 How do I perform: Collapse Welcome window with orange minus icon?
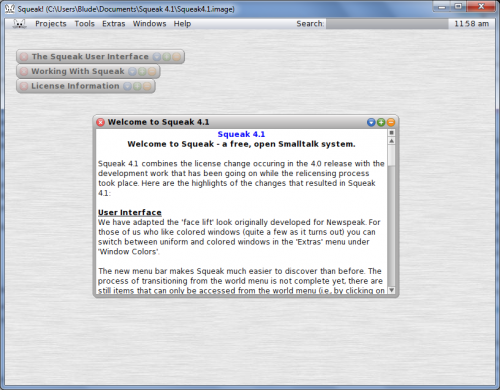pyautogui.click(x=391, y=122)
